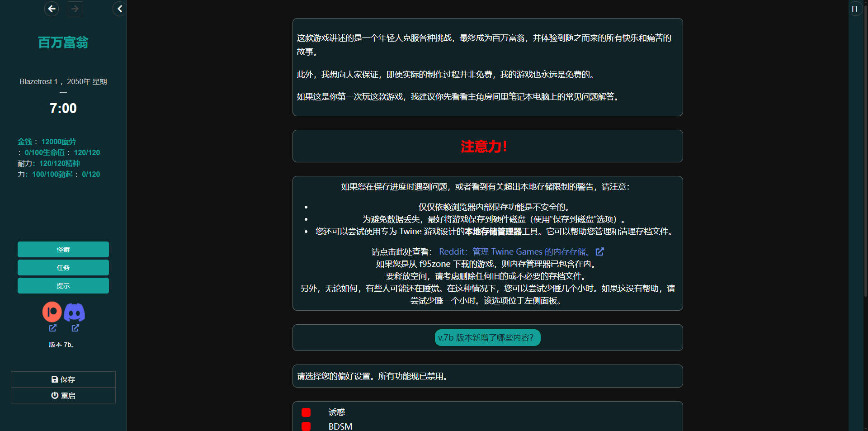Viewport: 868px width, 431px height.
Task: Click the vertical page scrollbar
Action: pyautogui.click(x=865, y=181)
